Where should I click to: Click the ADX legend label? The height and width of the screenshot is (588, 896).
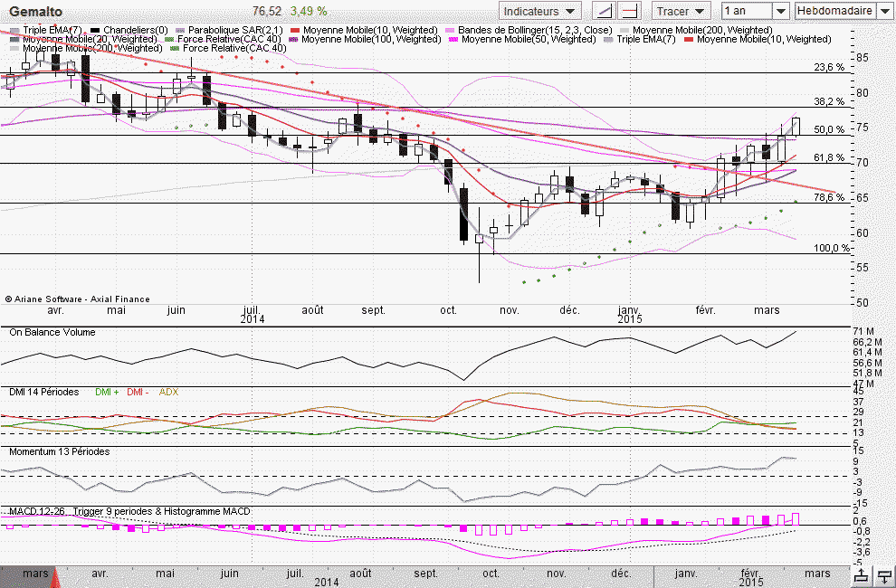coord(168,392)
